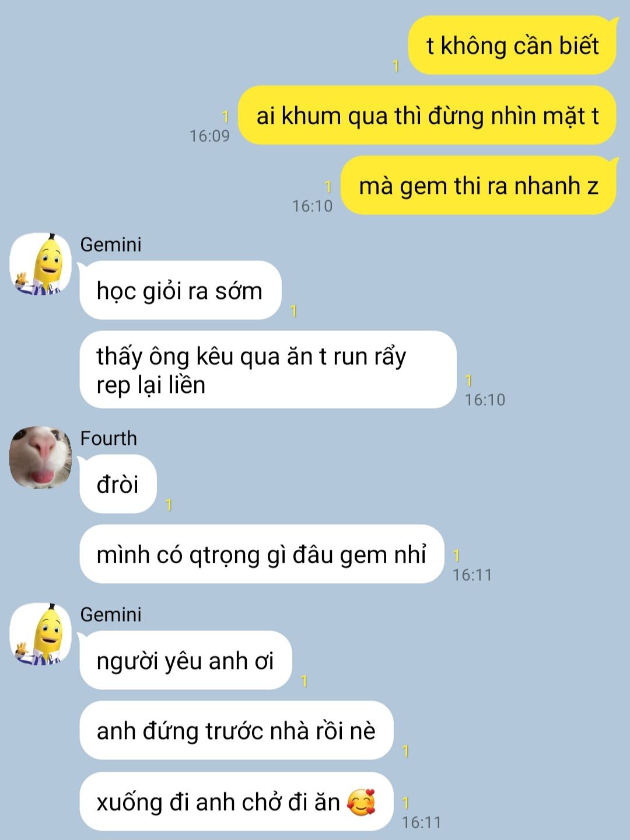Tap the 'ai khum qua thì đừng nhìn mặt t' message
The image size is (630, 840).
tap(428, 116)
